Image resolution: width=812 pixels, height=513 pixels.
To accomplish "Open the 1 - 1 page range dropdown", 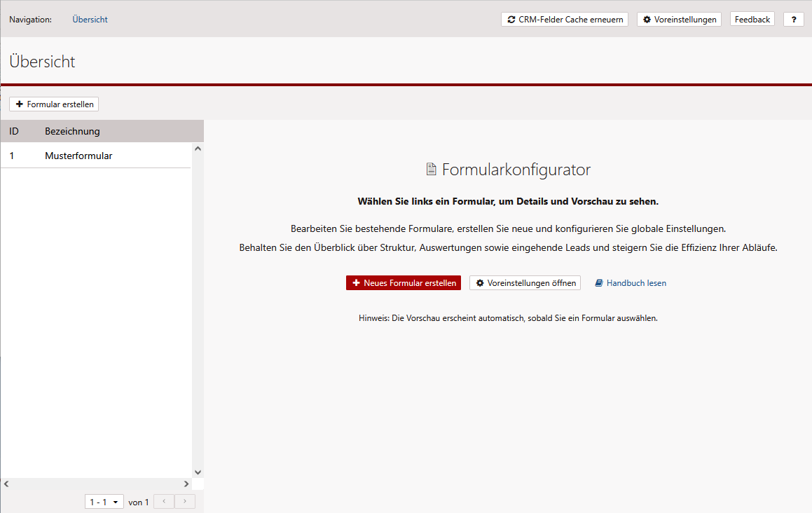I will 104,502.
